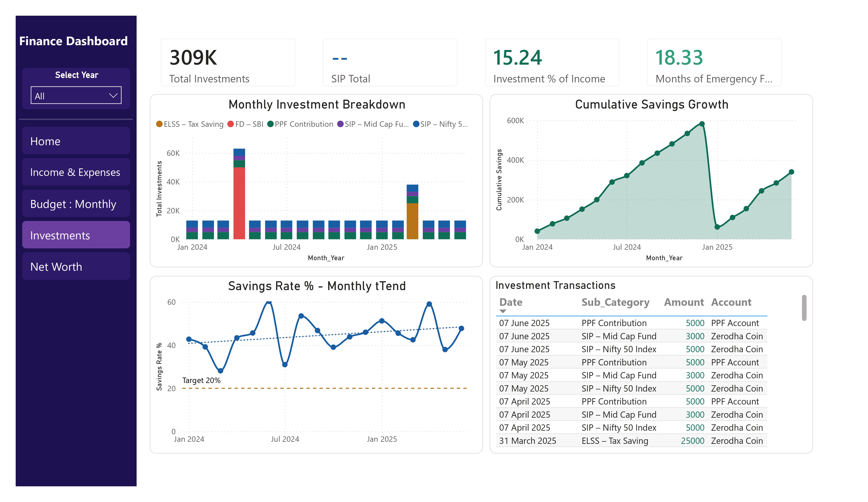
Task: Click ELSS – Tax Saving in the transactions table
Action: 615,441
